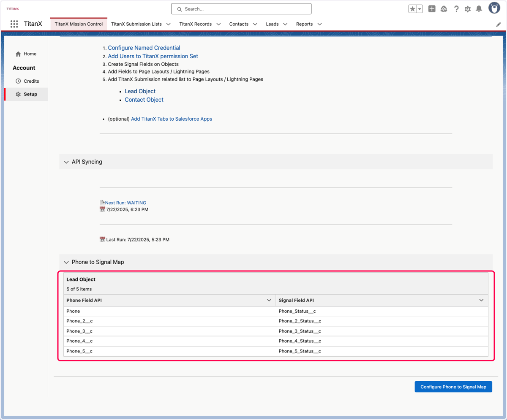507x420 pixels.
Task: Open Favorites star icon
Action: point(412,9)
